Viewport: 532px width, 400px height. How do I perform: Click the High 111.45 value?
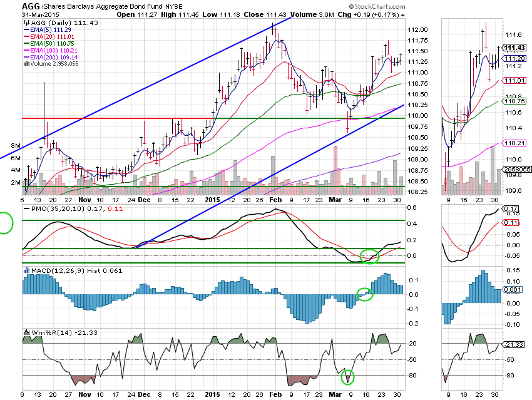(x=180, y=14)
